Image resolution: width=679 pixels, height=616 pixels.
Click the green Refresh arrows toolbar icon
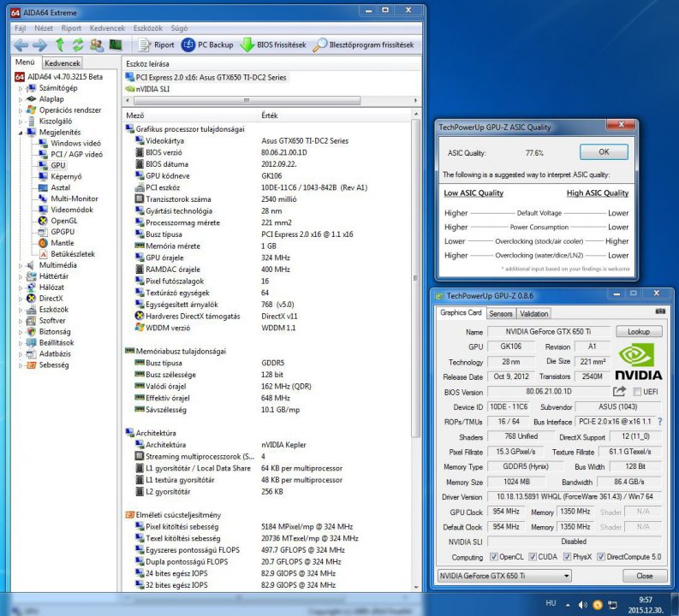77,44
